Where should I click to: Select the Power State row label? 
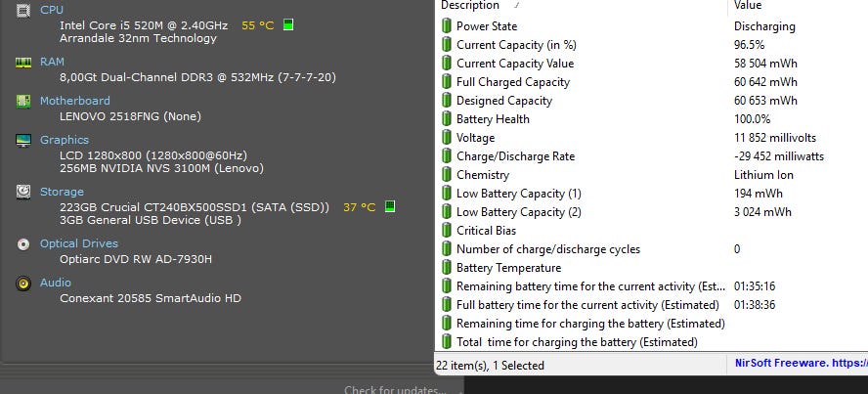click(x=487, y=26)
